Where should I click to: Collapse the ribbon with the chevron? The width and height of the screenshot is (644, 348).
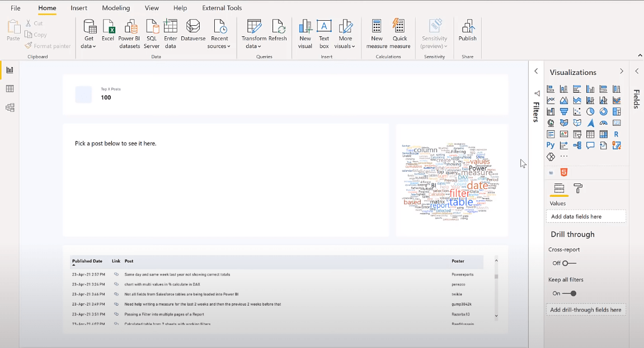tap(640, 55)
